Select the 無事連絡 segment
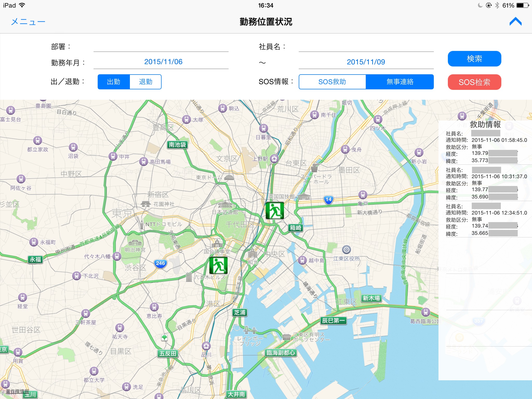 pos(400,82)
